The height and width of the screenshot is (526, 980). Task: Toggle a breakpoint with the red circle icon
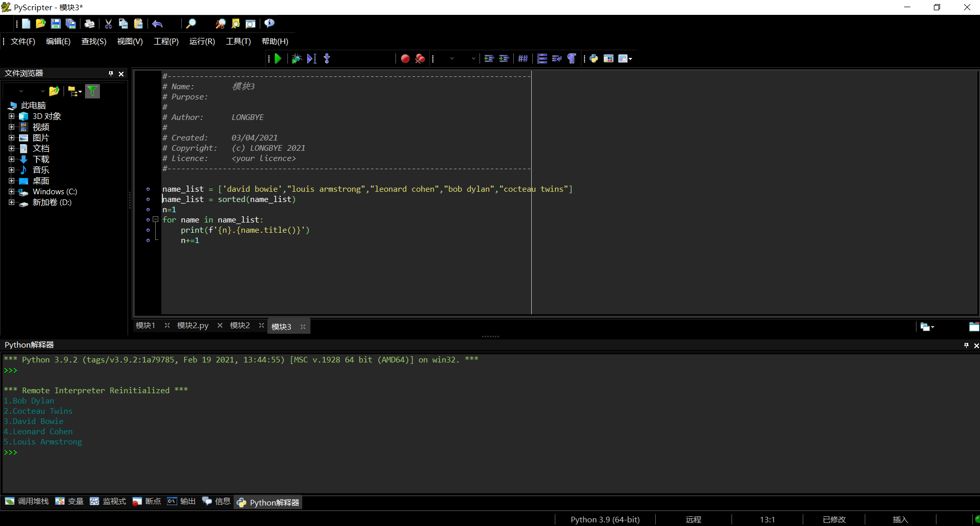[x=405, y=58]
